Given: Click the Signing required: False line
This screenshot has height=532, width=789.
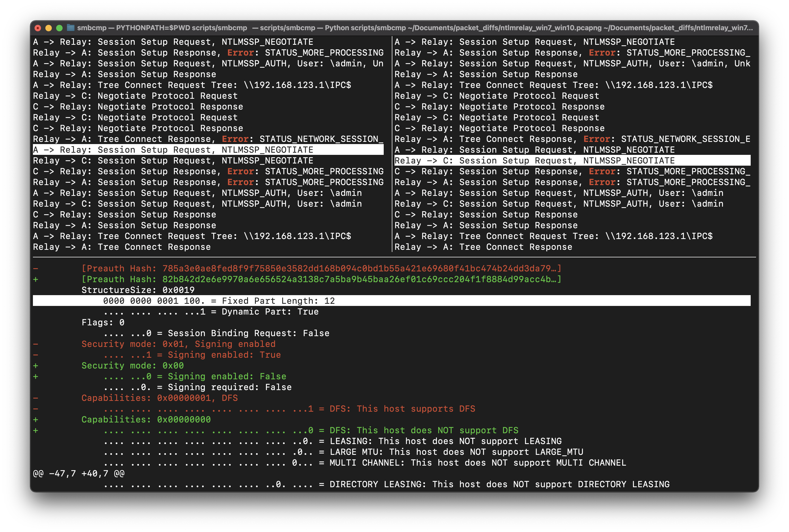Looking at the screenshot, I should pyautogui.click(x=198, y=387).
